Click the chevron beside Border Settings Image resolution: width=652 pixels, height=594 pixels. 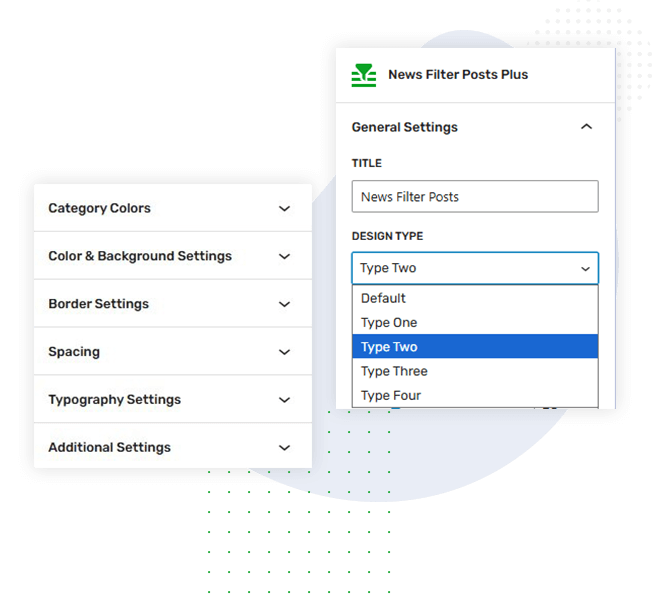284,305
